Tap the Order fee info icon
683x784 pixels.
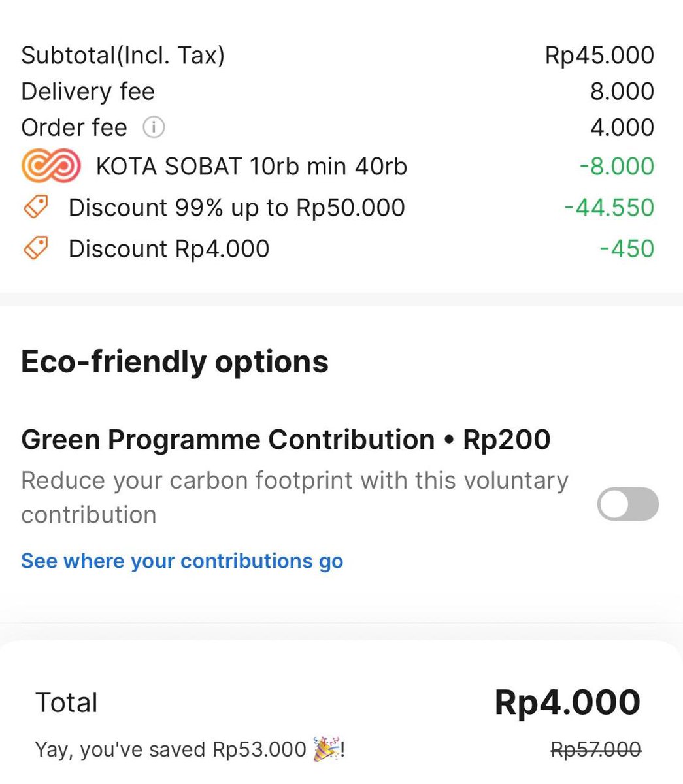click(x=154, y=127)
